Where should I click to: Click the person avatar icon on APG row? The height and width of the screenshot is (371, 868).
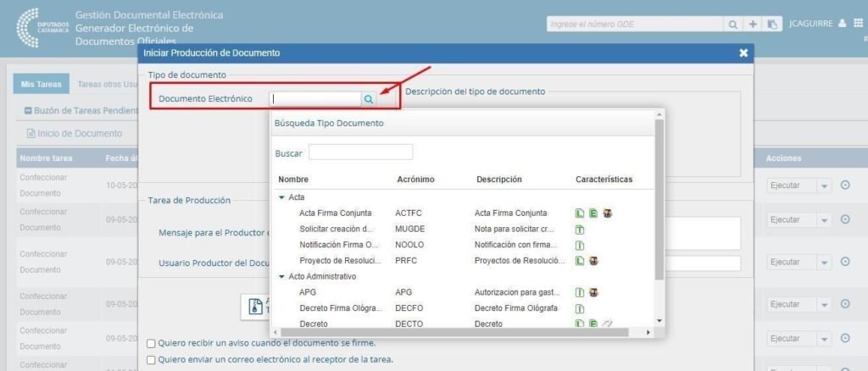[x=593, y=292]
